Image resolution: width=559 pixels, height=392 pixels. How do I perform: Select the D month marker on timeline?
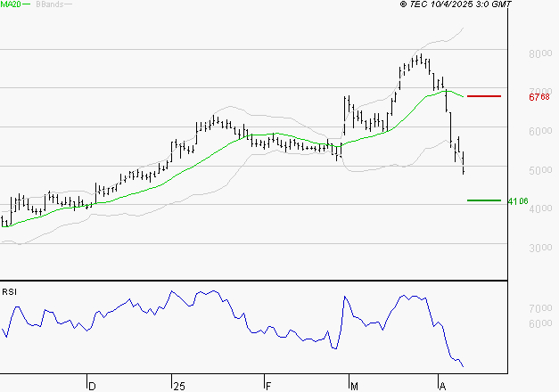coord(91,385)
